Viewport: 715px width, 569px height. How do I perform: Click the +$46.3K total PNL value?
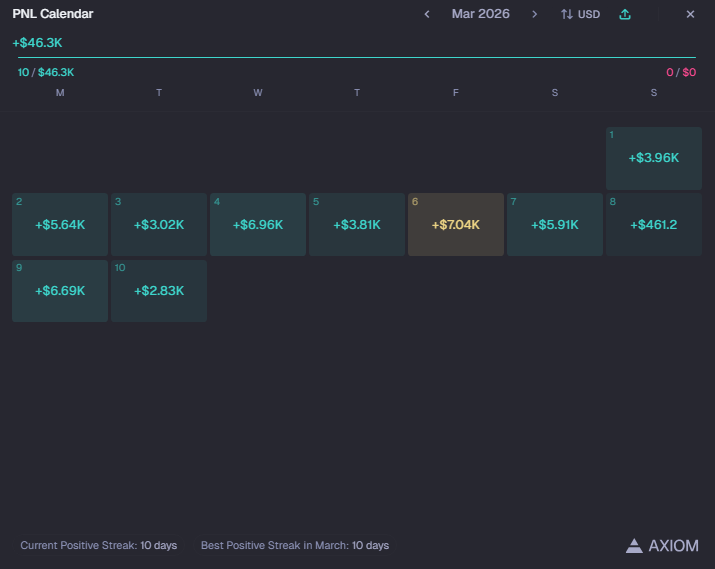[37, 43]
